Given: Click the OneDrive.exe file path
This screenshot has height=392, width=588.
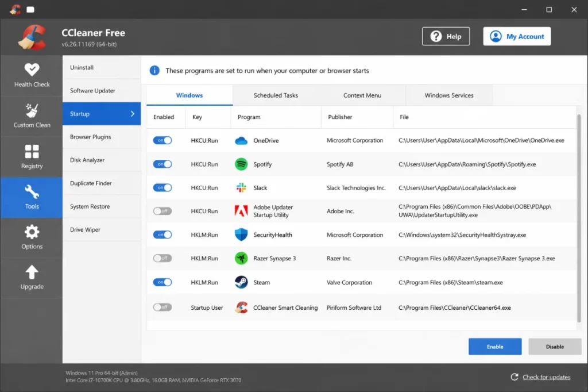Looking at the screenshot, I should [x=481, y=140].
